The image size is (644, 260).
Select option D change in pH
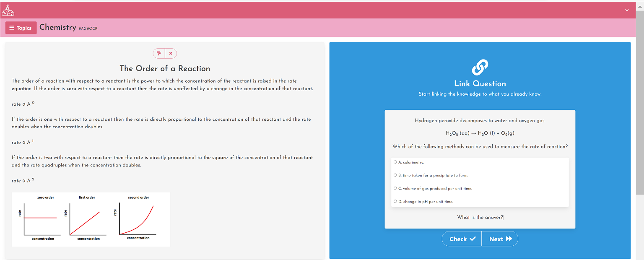pyautogui.click(x=395, y=201)
